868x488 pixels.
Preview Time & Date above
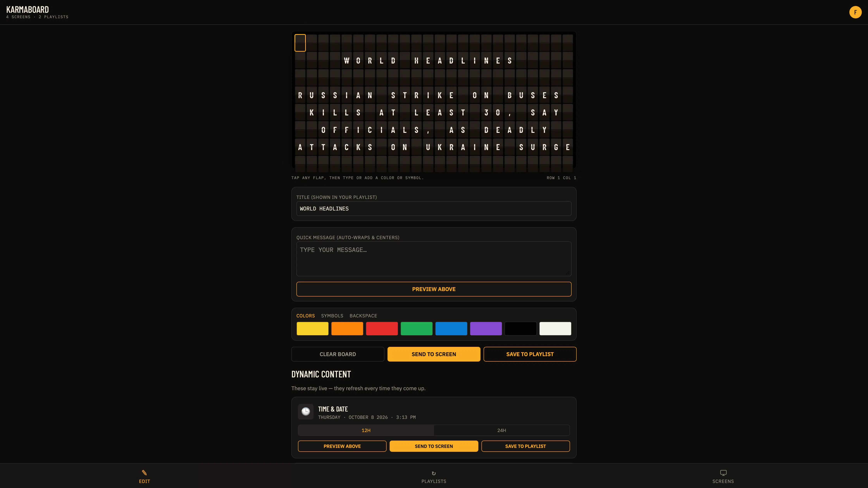click(342, 446)
